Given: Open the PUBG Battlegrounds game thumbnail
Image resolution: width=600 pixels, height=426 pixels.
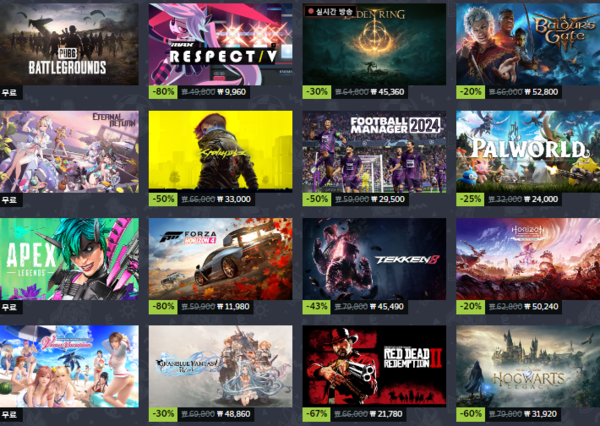Looking at the screenshot, I should click(x=69, y=44).
